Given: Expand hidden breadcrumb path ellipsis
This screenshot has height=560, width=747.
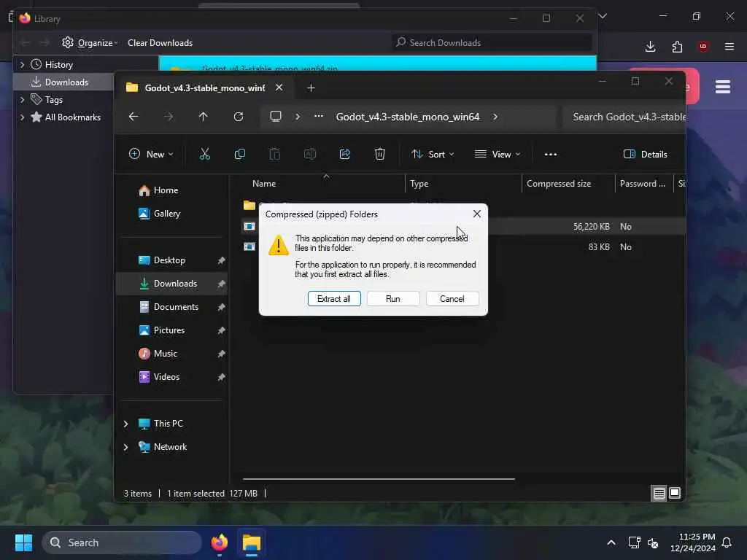Looking at the screenshot, I should click(x=319, y=117).
